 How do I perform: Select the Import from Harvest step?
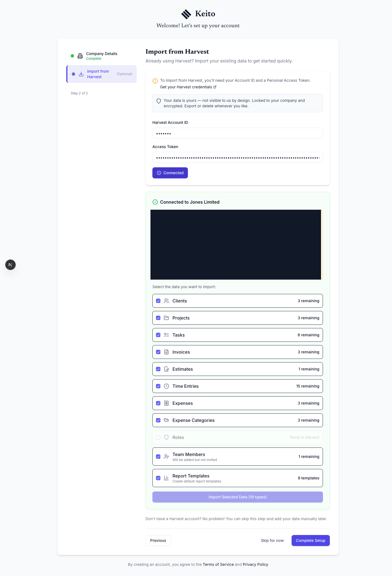(102, 74)
